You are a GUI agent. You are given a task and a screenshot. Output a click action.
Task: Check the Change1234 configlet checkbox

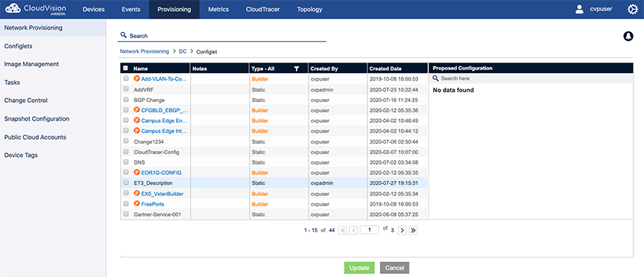(x=126, y=141)
